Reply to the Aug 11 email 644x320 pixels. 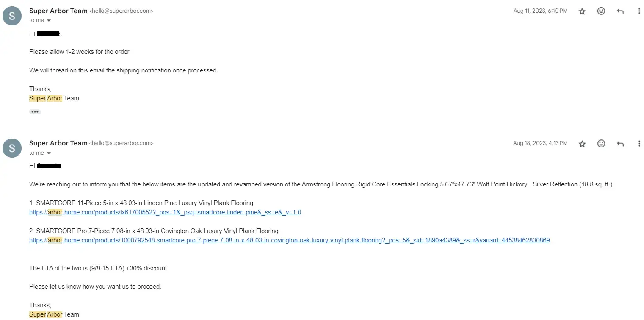(x=620, y=11)
